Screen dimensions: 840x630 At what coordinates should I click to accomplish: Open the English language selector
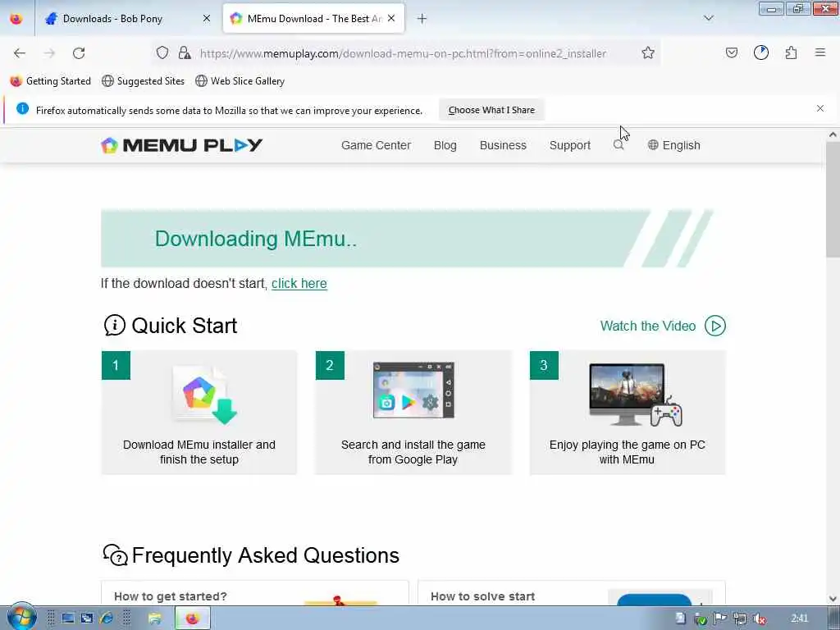click(674, 145)
